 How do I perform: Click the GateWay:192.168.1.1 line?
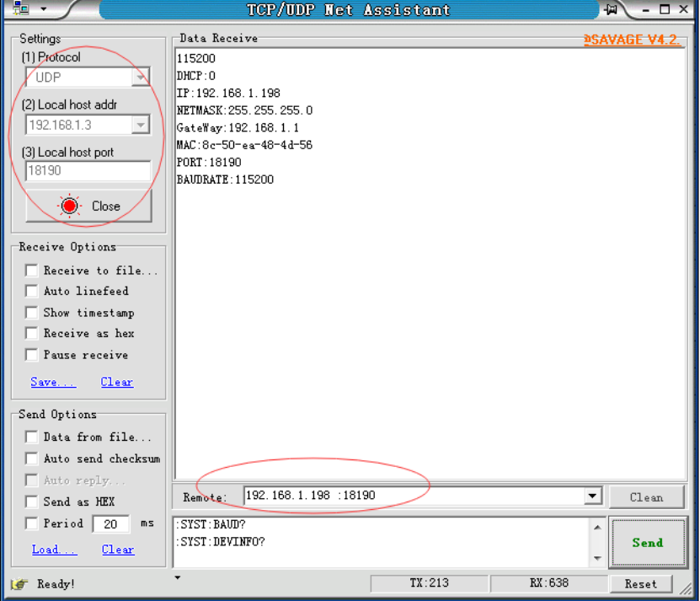click(238, 128)
